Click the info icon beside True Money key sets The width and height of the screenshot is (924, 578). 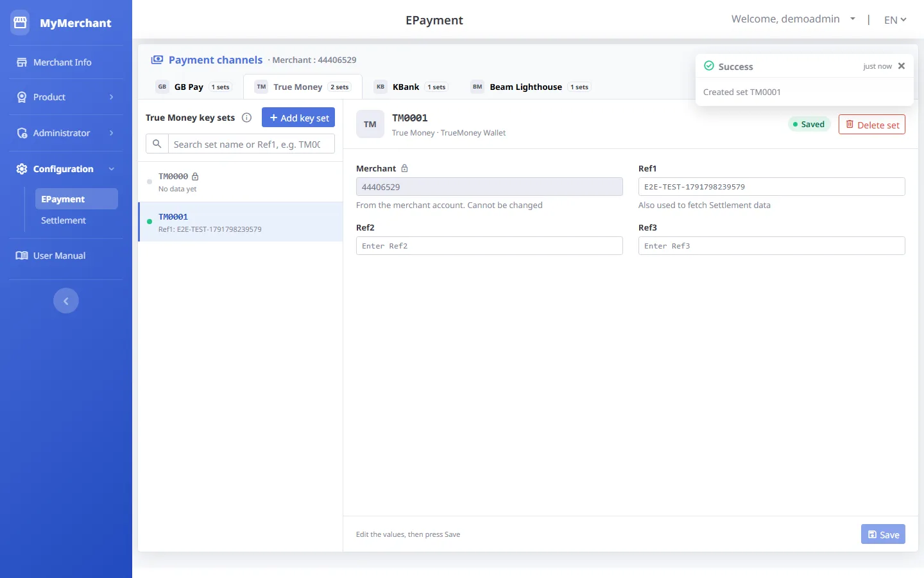[x=246, y=118]
